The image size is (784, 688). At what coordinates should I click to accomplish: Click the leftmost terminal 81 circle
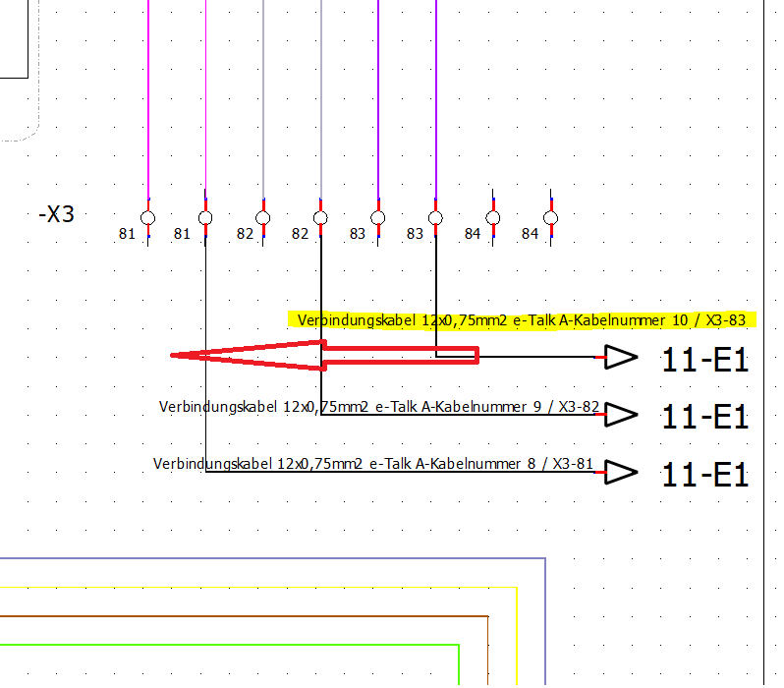click(148, 217)
